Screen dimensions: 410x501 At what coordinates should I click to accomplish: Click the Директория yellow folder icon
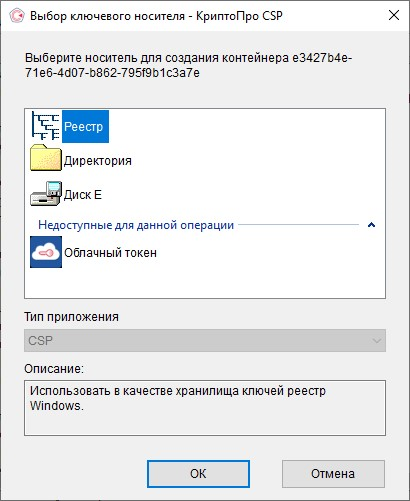46,158
